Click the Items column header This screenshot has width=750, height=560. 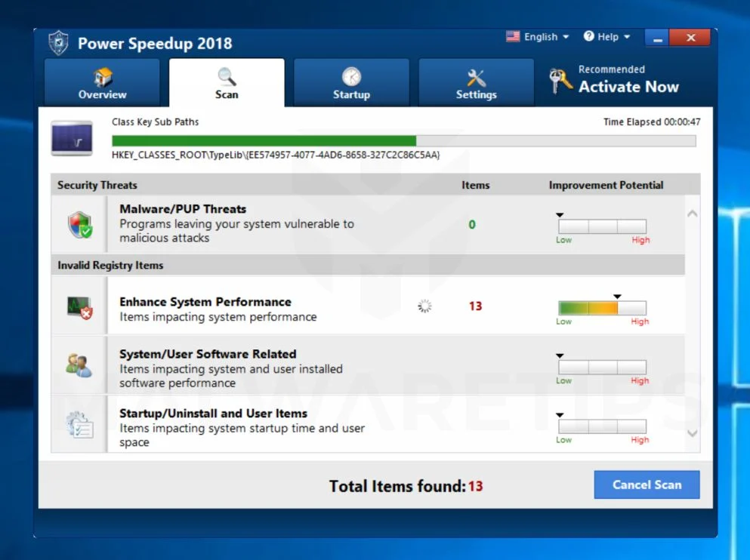point(475,185)
